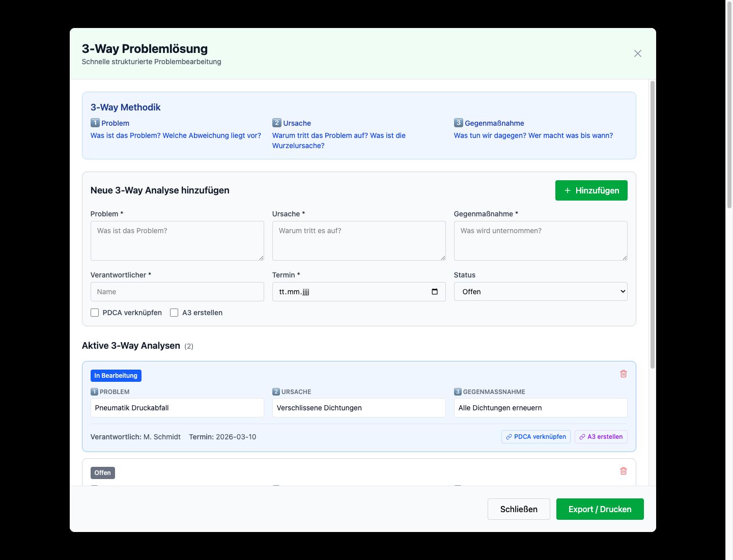Delete the 'Offen' analysis with trash icon

click(x=623, y=471)
